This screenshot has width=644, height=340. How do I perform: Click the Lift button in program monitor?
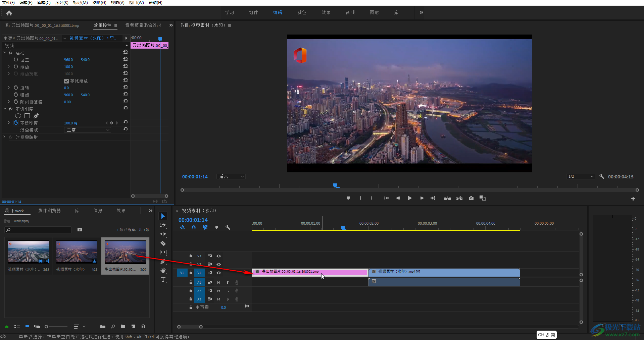pyautogui.click(x=447, y=198)
